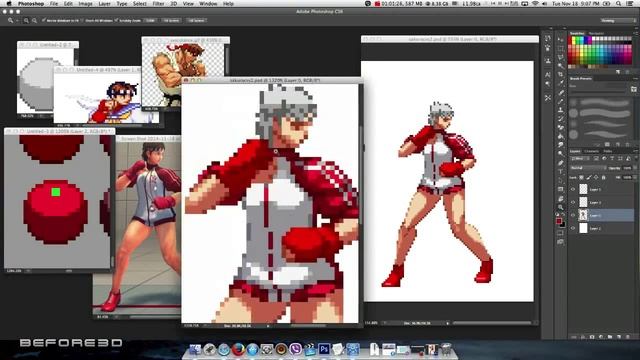Open the Zoom tool preset picker arrow

tap(17, 20)
